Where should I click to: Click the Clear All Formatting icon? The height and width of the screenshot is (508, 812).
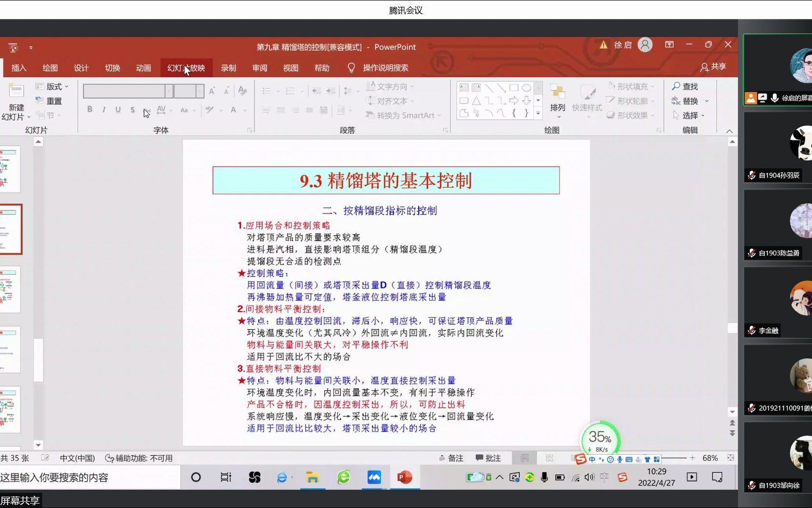coord(242,91)
